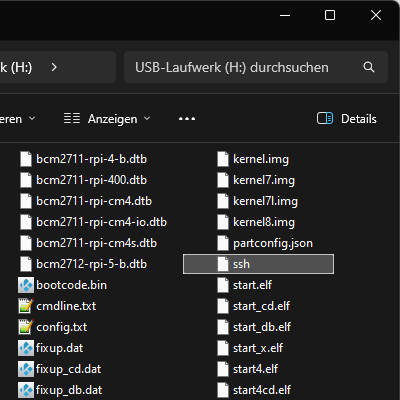400x400 pixels.
Task: Open the Anzeigen view dropdown
Action: (107, 119)
